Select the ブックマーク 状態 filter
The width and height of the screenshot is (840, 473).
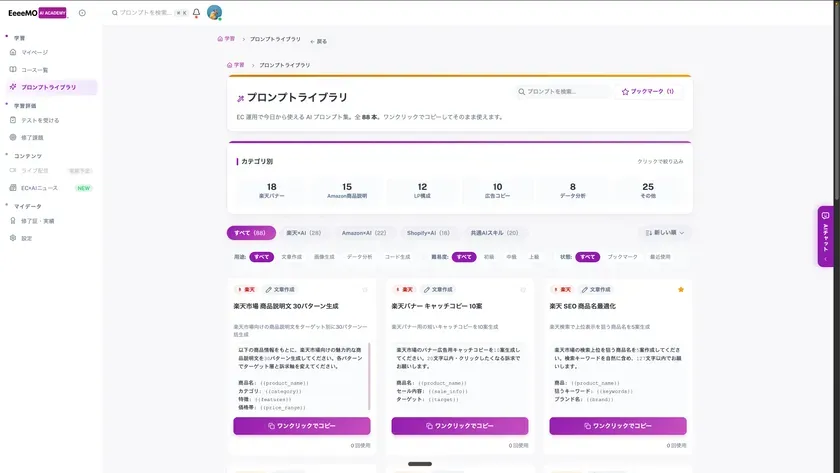tap(622, 257)
